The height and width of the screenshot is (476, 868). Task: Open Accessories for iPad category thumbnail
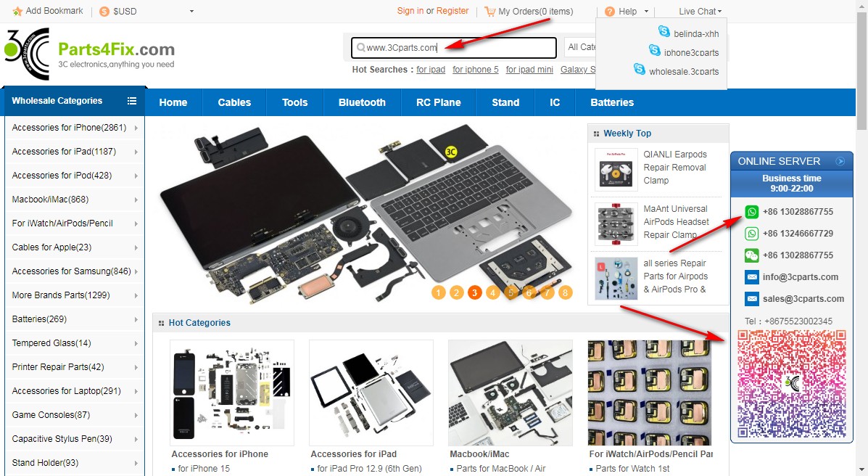[371, 393]
